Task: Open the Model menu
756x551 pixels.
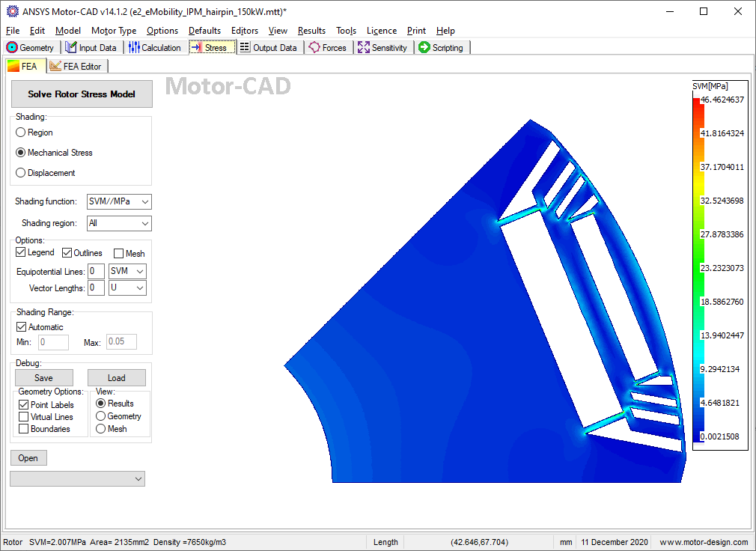Action: pyautogui.click(x=68, y=31)
